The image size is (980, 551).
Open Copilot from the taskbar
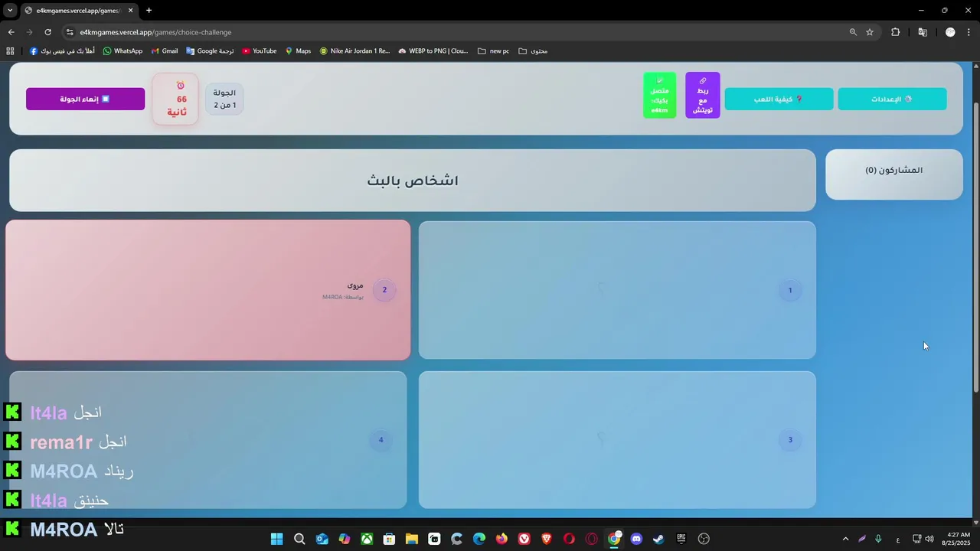(345, 539)
